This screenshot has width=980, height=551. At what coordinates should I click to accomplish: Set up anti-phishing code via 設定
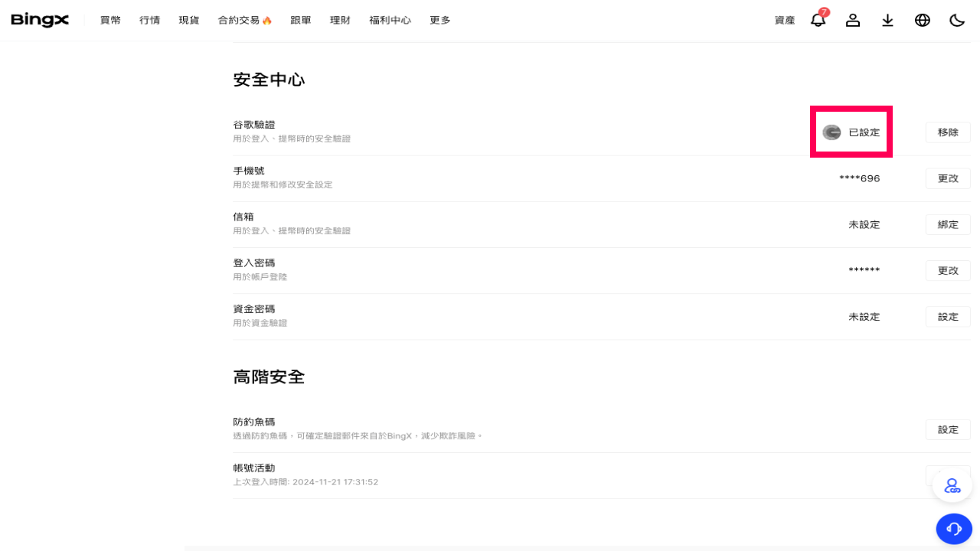[x=948, y=429]
